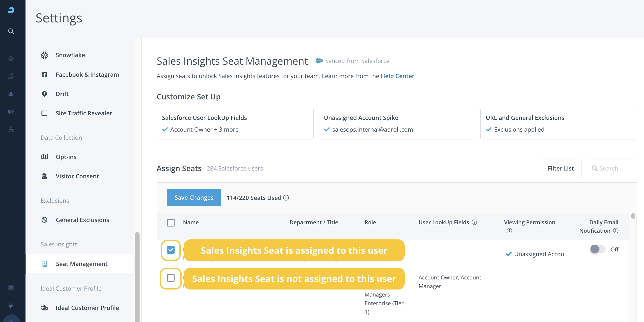The width and height of the screenshot is (644, 322).
Task: Click '114/220 Seats Used' text
Action: [254, 198]
